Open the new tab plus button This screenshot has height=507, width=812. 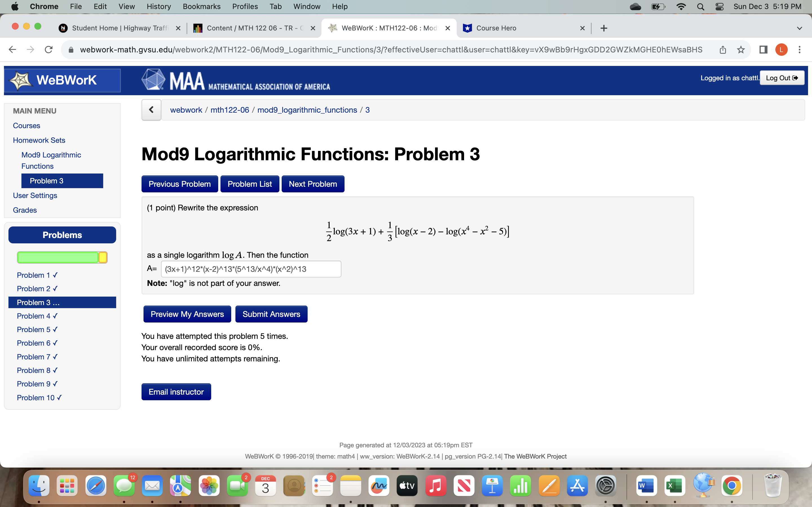(604, 28)
